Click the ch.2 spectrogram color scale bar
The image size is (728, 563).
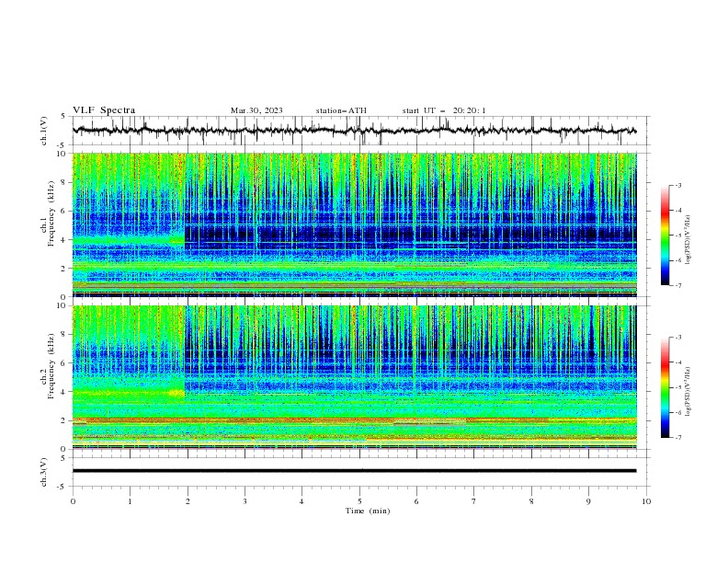[665, 387]
